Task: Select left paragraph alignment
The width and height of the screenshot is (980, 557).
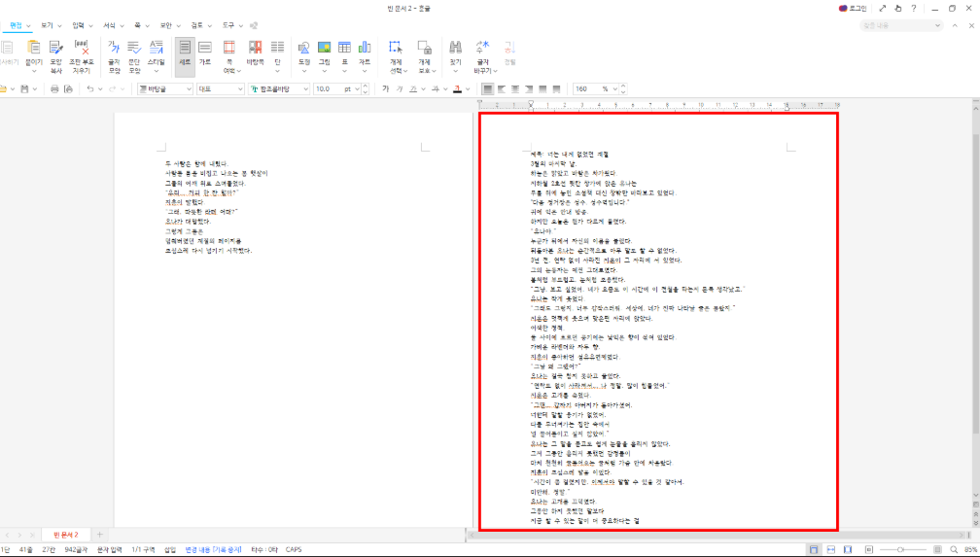Action: 502,89
